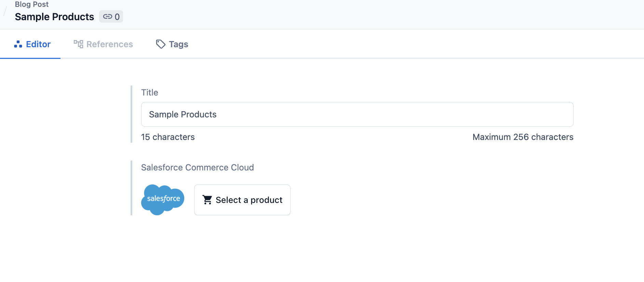The width and height of the screenshot is (644, 282).
Task: Click the Title field label
Action: 149,92
